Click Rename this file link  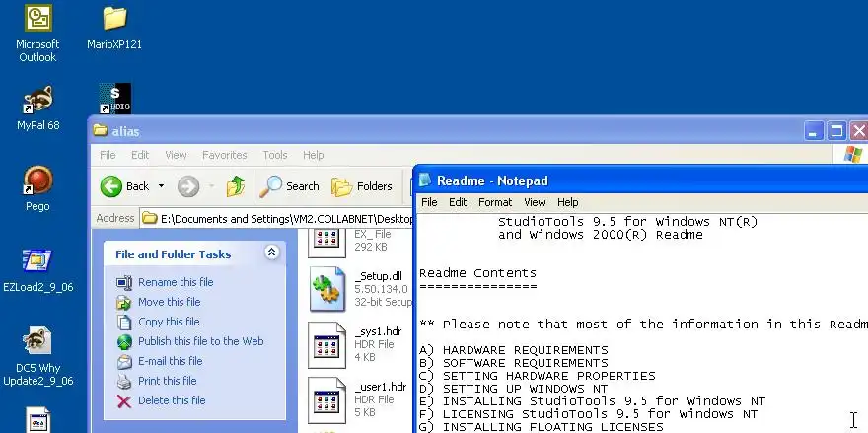click(176, 282)
